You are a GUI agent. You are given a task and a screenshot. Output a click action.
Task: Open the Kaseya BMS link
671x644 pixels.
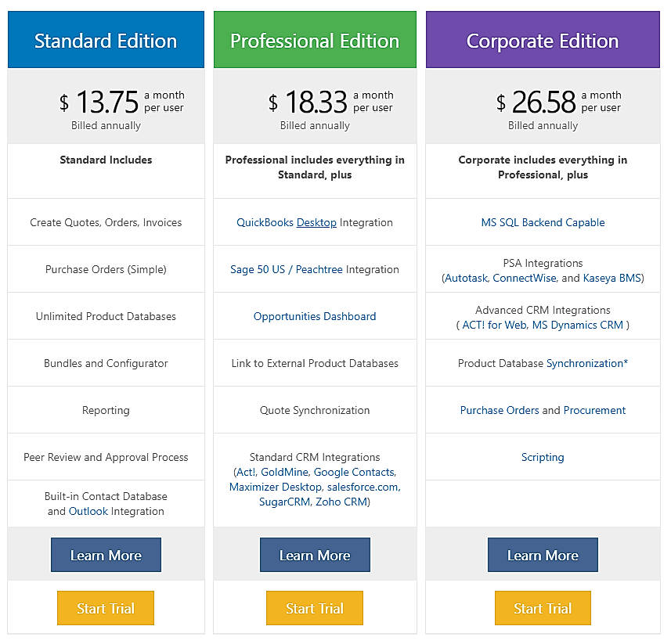click(x=611, y=278)
